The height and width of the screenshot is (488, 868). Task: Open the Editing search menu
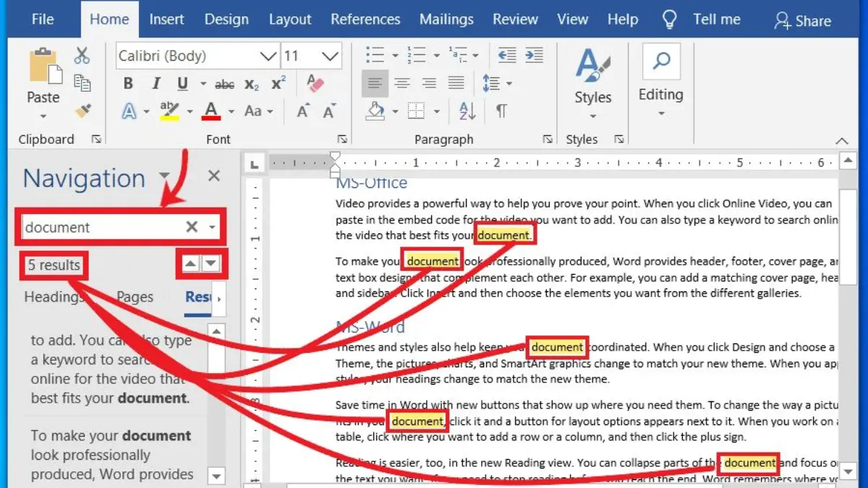(660, 80)
